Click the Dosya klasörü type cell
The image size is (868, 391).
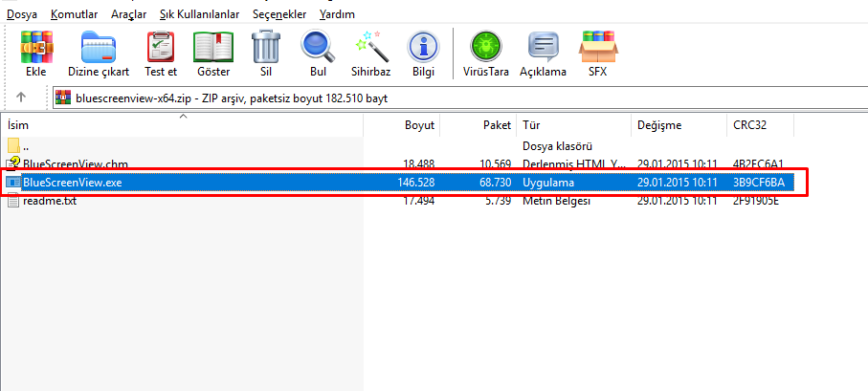(x=557, y=146)
